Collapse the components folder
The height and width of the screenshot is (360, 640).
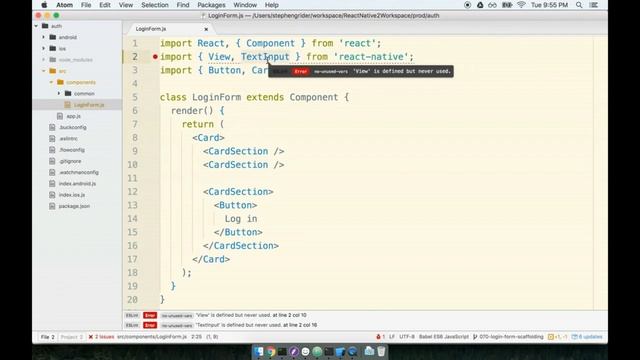[51, 82]
